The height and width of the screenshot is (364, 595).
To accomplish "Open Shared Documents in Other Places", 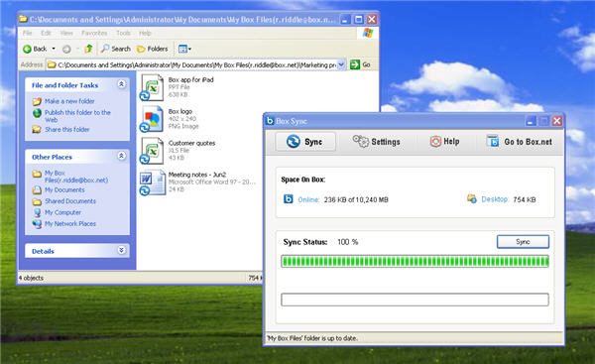I will 70,201.
